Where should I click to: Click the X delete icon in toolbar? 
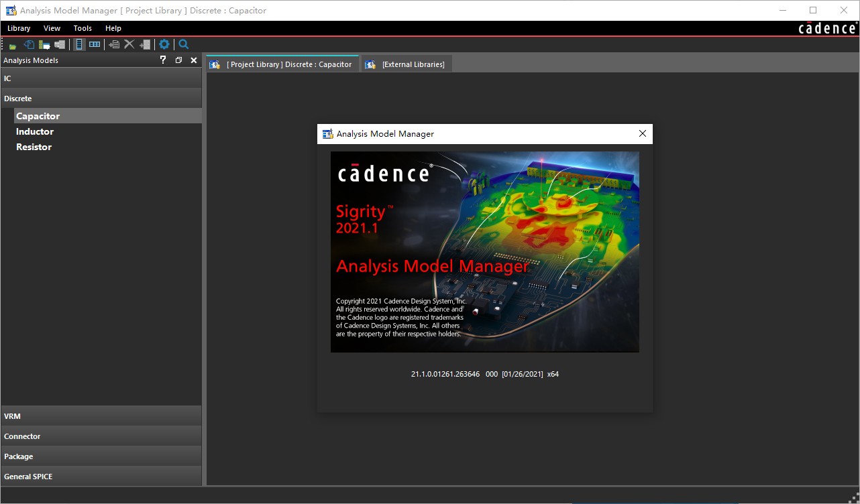(x=129, y=44)
